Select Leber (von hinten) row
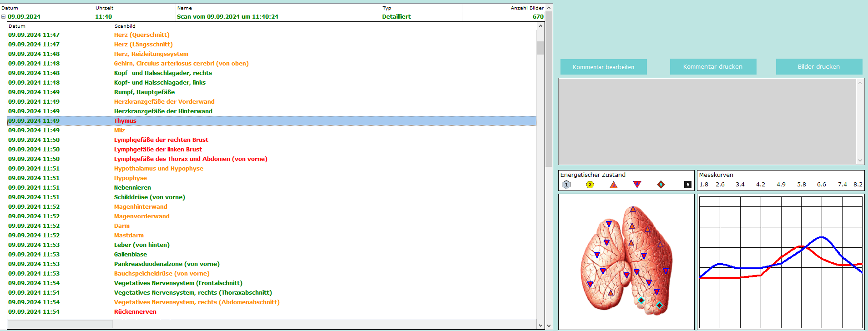This screenshot has height=331, width=868. (272, 245)
